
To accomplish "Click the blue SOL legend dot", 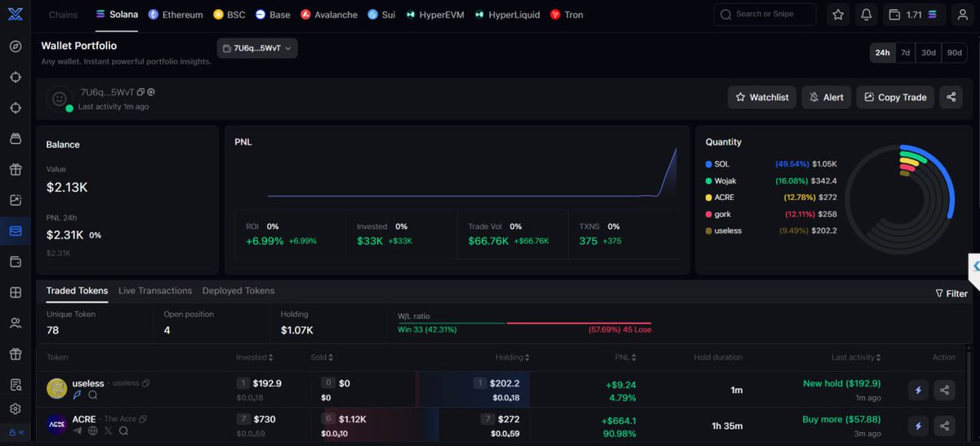I will 709,164.
